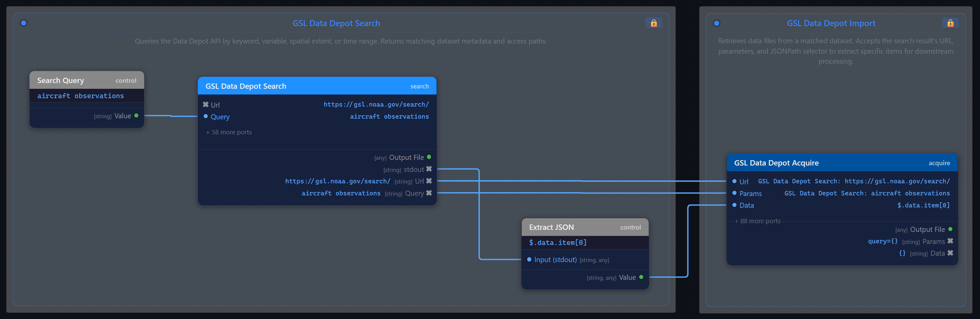
Task: Click the Url value text on Acquire node
Action: [x=854, y=181]
